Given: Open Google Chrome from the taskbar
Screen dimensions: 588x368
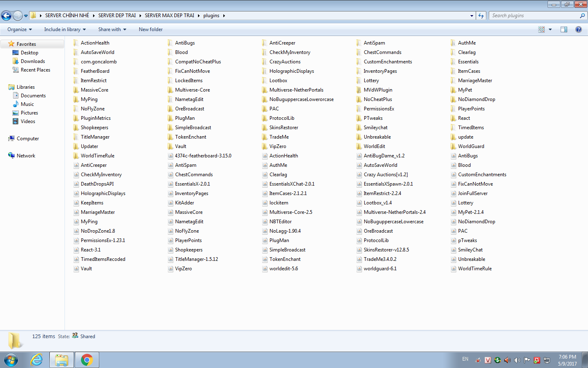Looking at the screenshot, I should [87, 360].
